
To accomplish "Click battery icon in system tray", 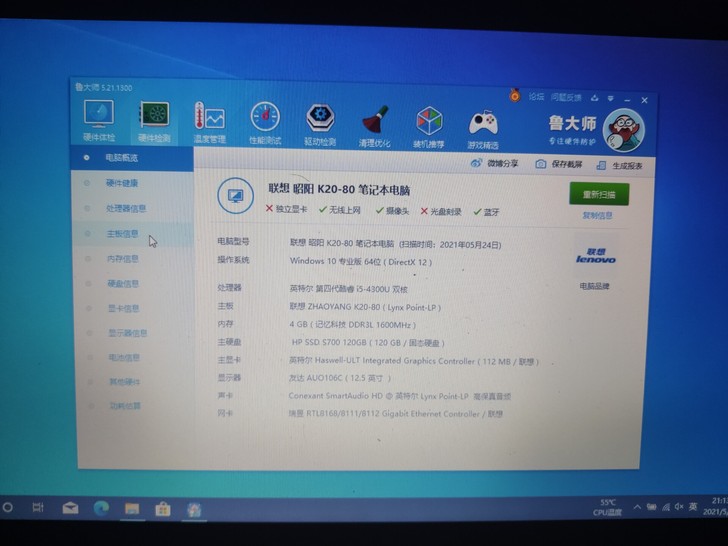I will point(651,507).
